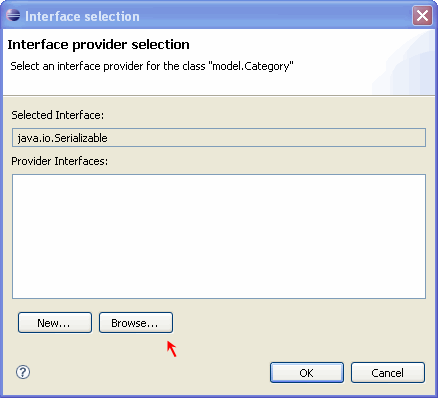Select the 'Provider Interfaces:' label text
Viewport: 438px width, 398px height.
pos(60,161)
